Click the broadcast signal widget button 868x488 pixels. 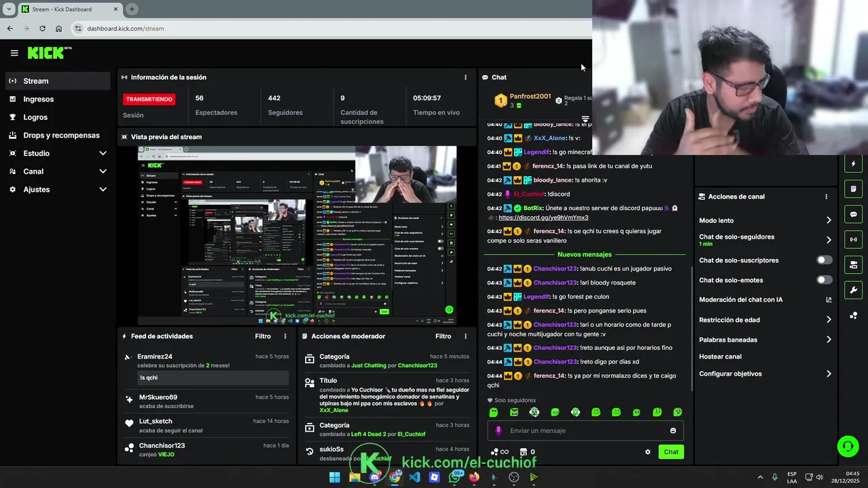click(x=853, y=239)
